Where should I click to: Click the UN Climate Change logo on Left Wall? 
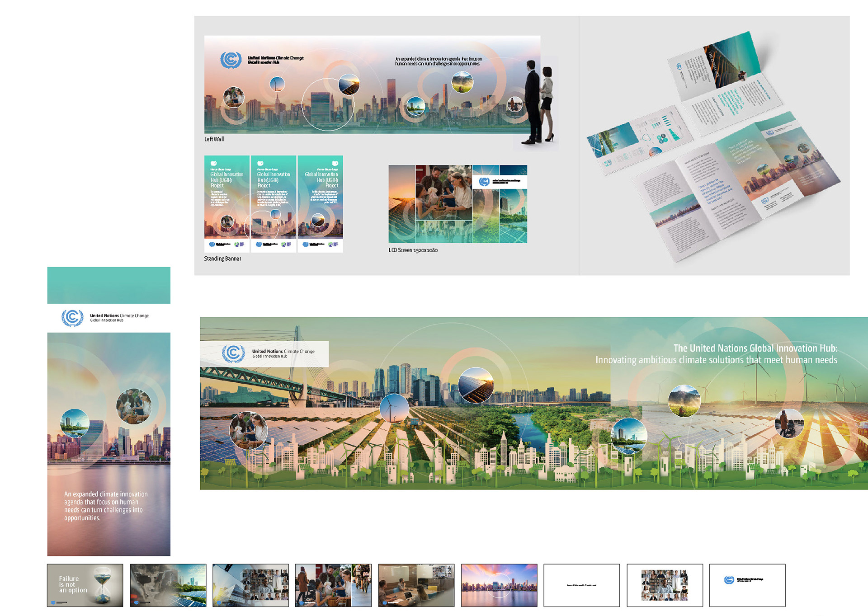tap(231, 60)
